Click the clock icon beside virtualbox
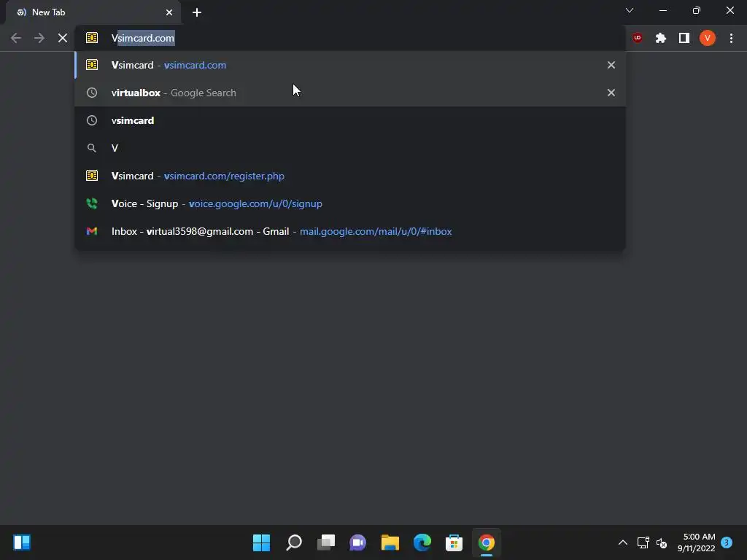This screenshot has width=747, height=560. [x=92, y=93]
